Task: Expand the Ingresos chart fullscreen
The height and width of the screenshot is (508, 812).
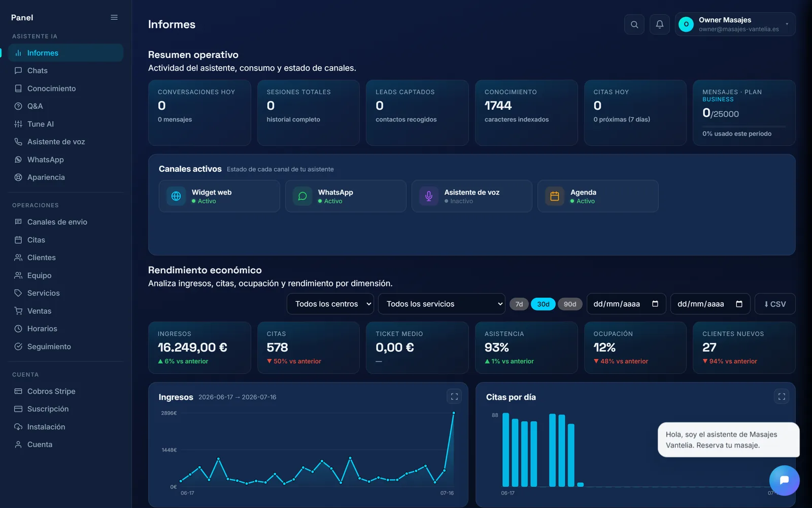Action: point(454,396)
